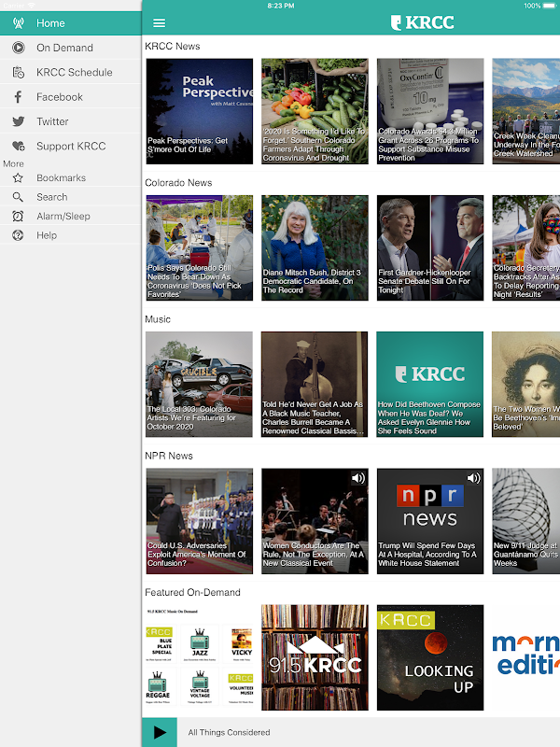
Task: Click the Colorado News section heading
Action: 178,183
